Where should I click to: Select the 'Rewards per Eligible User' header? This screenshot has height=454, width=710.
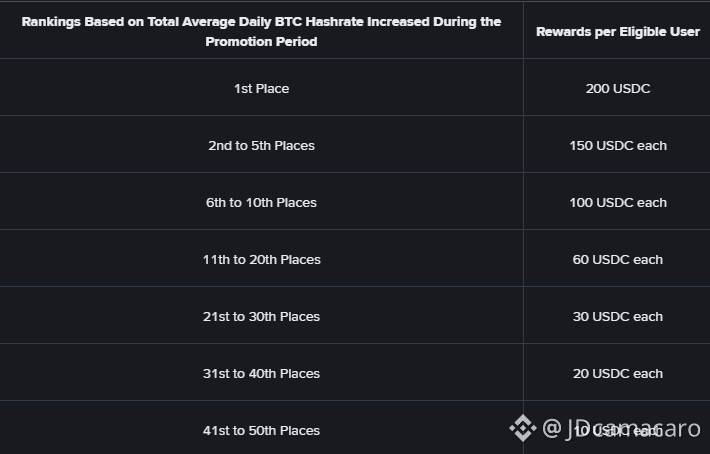[x=617, y=32]
